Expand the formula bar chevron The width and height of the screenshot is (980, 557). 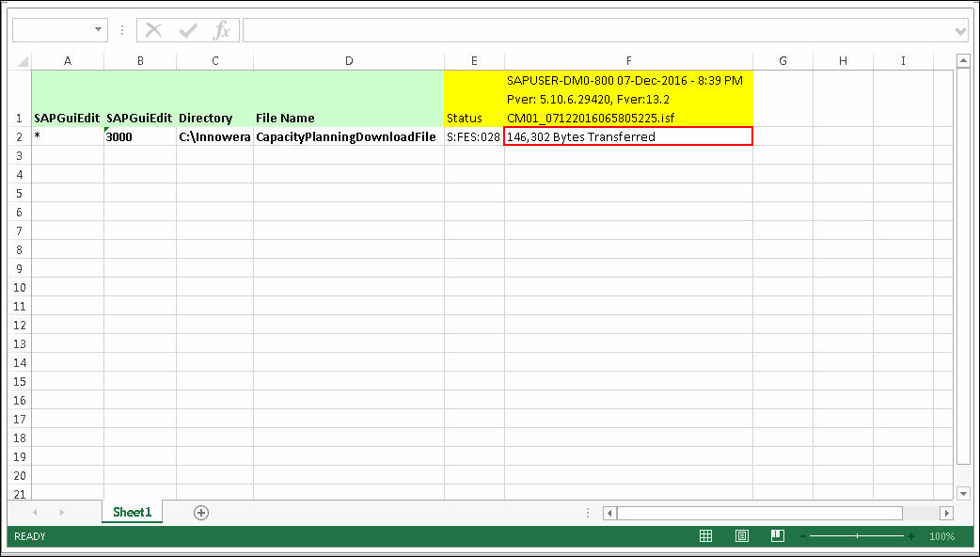coord(959,31)
